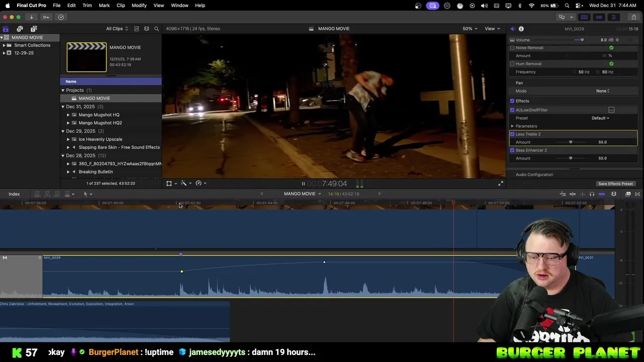
Task: Show the Transitions browser icon
Action: 637,194
